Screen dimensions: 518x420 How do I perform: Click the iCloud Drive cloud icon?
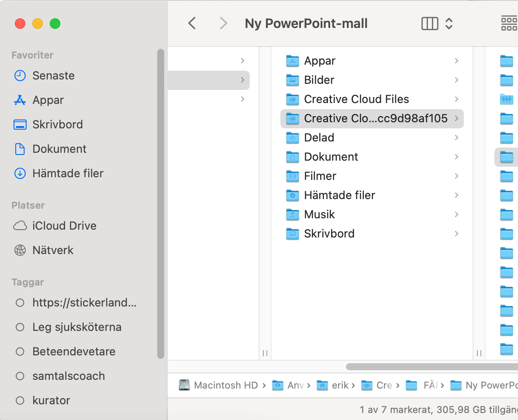coord(20,226)
